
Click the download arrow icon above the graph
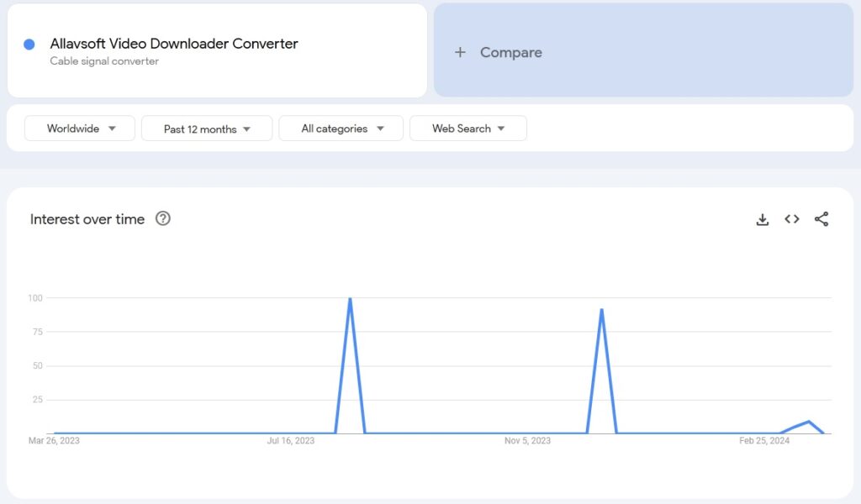[x=762, y=218]
